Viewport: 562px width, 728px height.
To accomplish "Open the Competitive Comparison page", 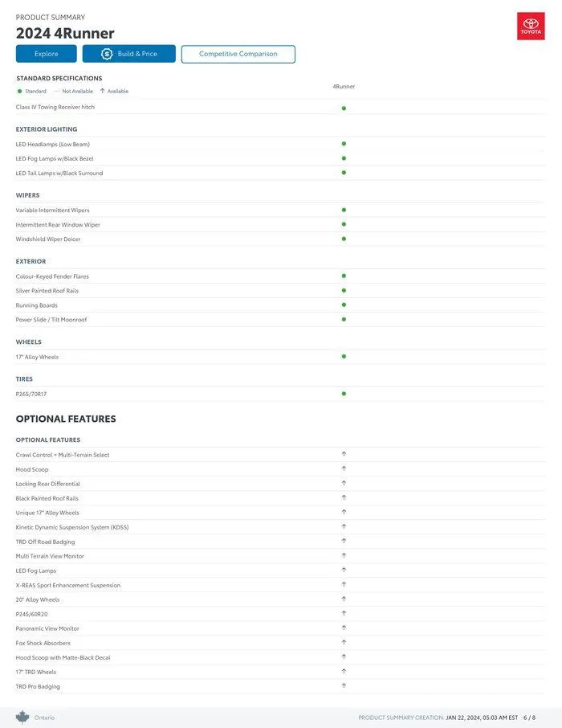I will click(238, 54).
